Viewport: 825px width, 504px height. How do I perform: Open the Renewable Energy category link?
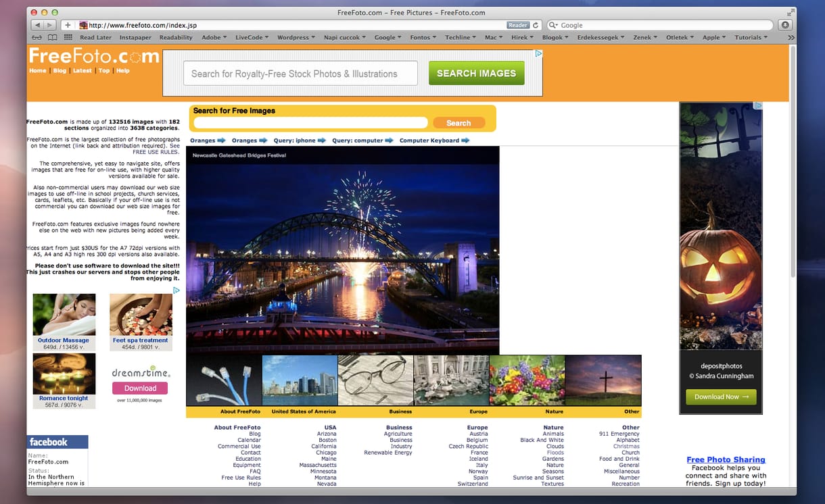tap(388, 453)
